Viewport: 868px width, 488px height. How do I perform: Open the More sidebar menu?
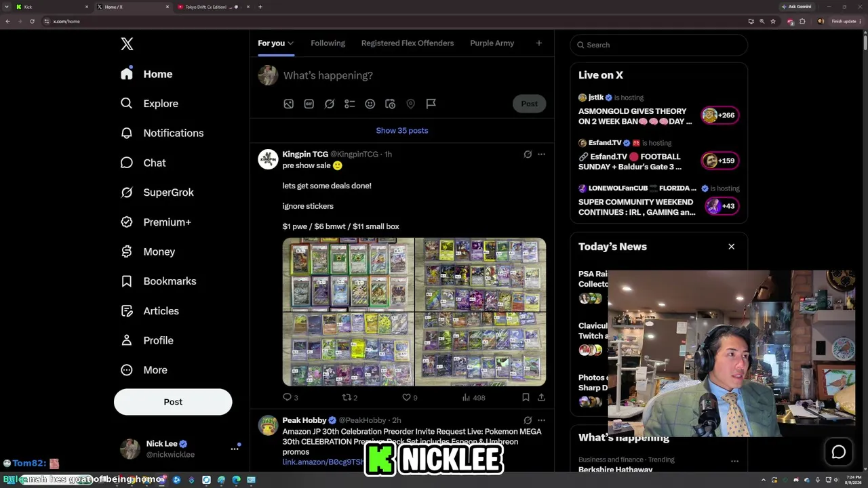tap(144, 370)
